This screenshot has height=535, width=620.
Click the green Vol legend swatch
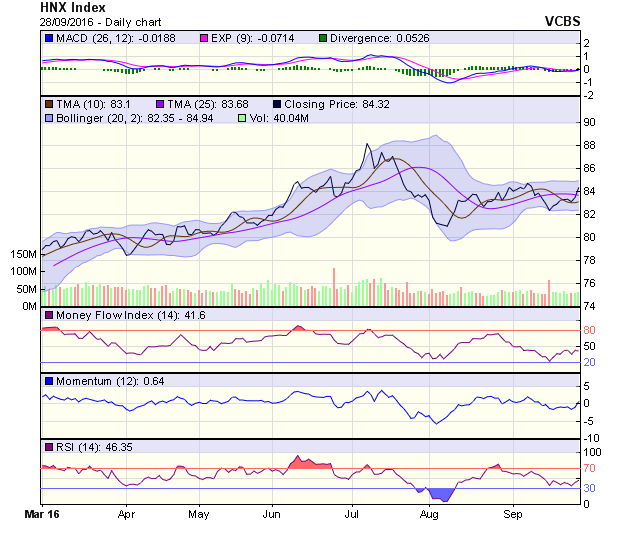click(241, 118)
